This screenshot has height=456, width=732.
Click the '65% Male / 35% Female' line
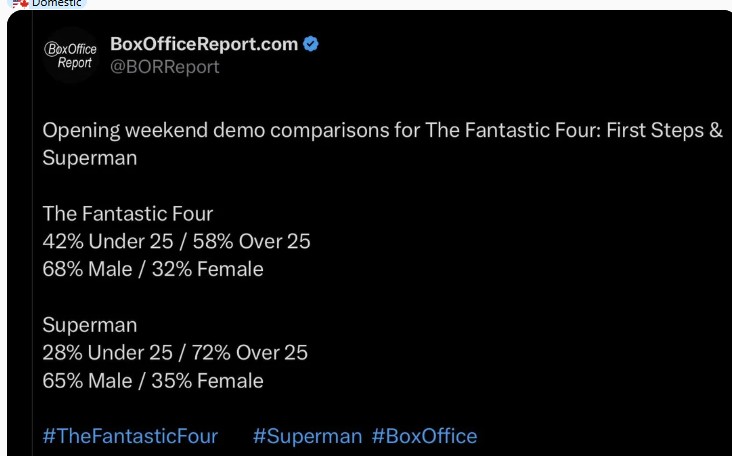pyautogui.click(x=153, y=381)
